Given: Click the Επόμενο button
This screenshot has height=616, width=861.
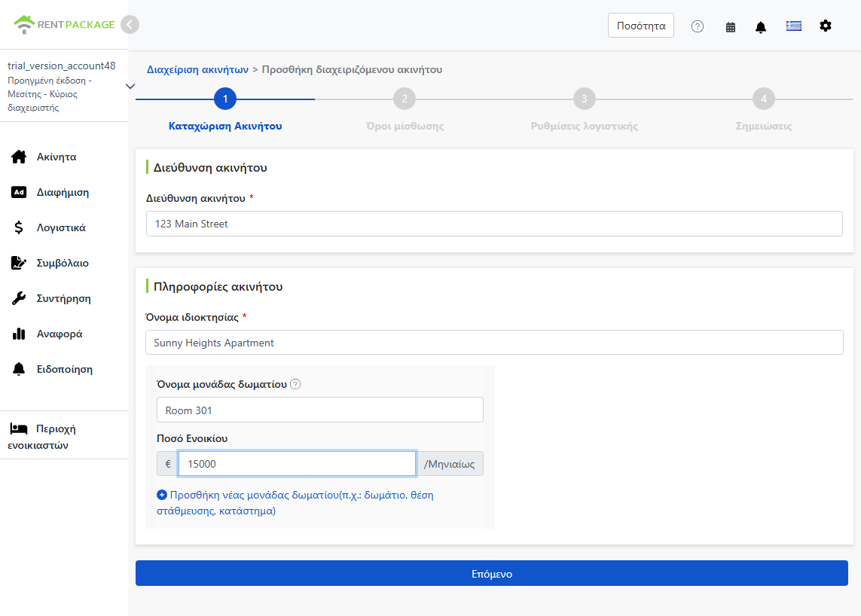Looking at the screenshot, I should click(x=491, y=573).
